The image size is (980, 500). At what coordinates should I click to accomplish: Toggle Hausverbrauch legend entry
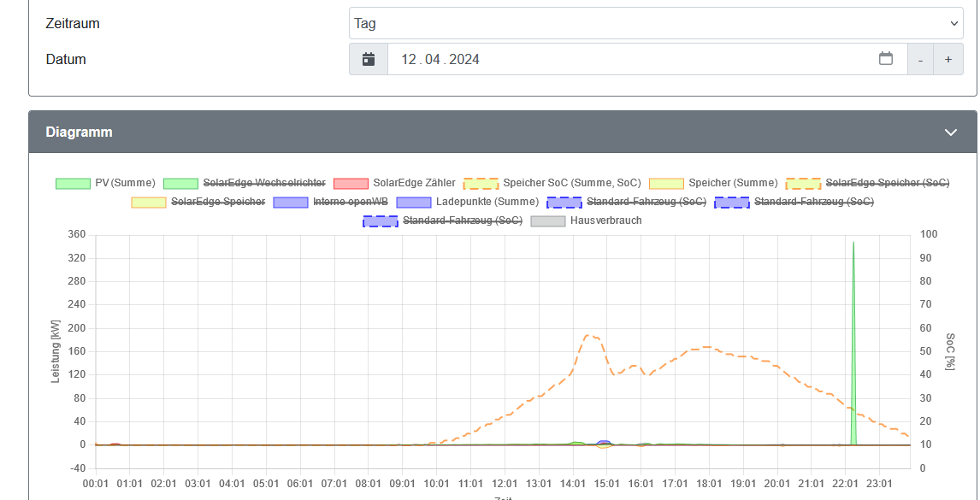tap(587, 221)
